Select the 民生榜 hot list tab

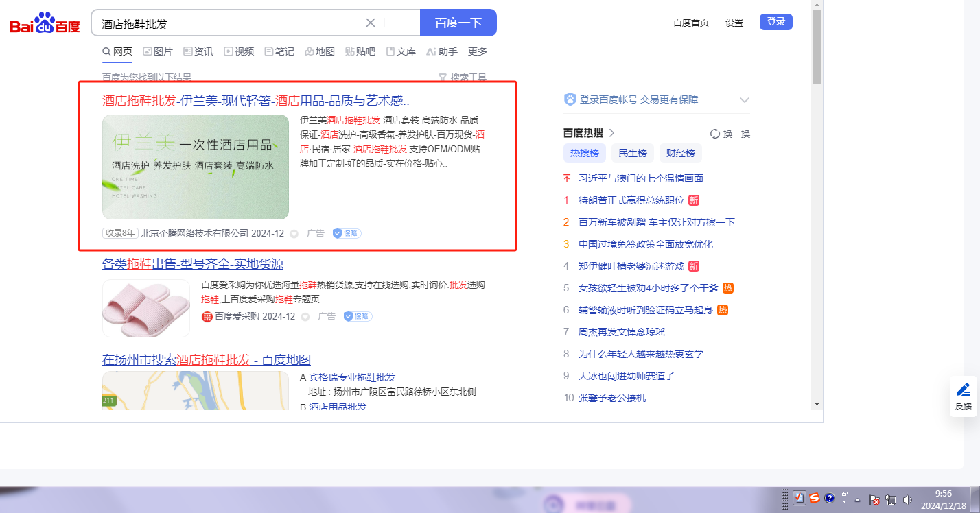[632, 153]
